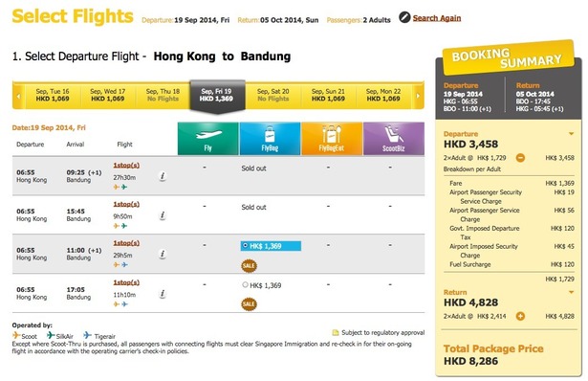Screen dimensions: 588x381
Task: Collapse Departure price breakdown with minus button
Action: click(520, 158)
